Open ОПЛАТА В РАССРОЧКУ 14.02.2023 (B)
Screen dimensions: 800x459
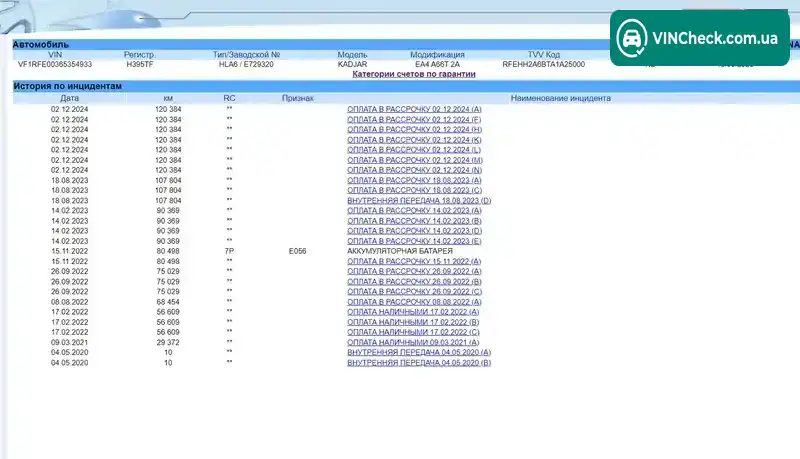tap(414, 221)
